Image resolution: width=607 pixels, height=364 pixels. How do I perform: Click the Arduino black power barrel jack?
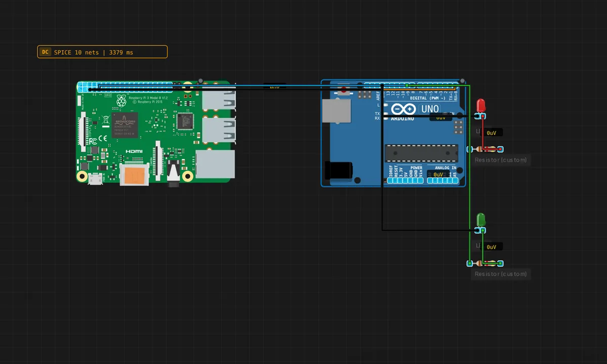338,170
